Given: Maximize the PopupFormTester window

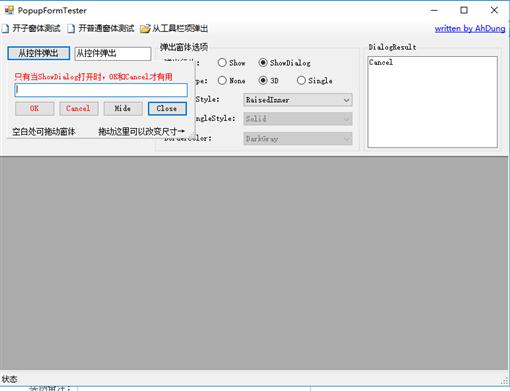Looking at the screenshot, I should (464, 10).
